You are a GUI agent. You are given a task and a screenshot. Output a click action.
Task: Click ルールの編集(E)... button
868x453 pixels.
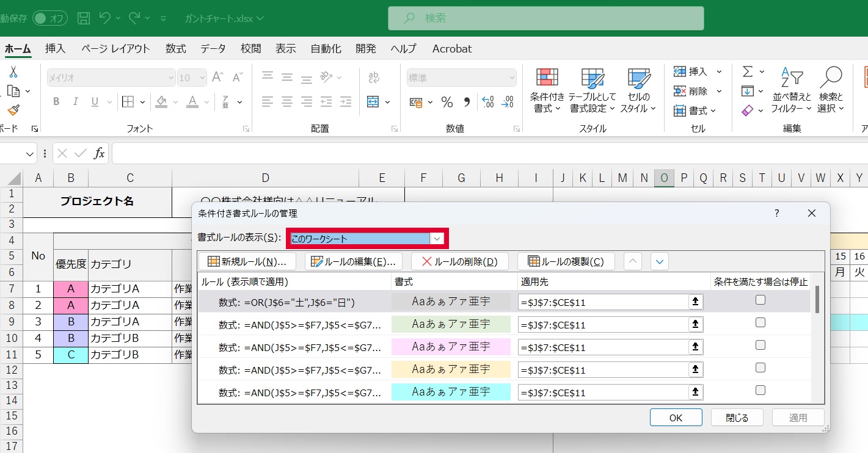[x=354, y=261]
